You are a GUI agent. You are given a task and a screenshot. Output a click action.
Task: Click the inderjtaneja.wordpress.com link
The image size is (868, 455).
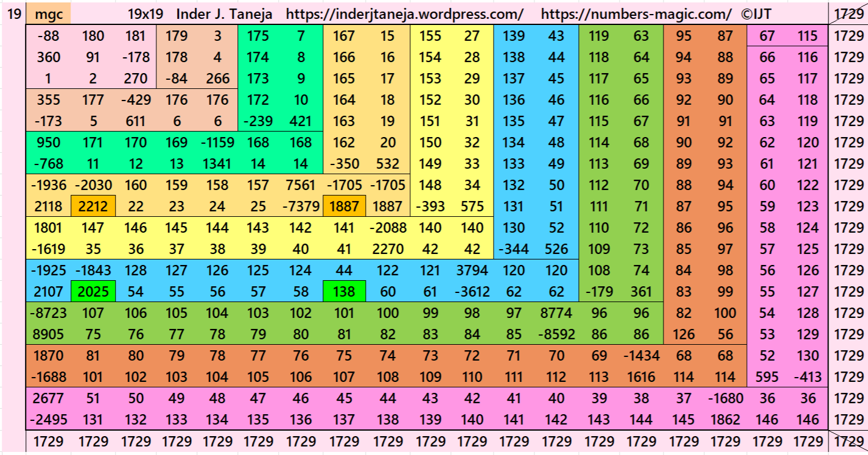(x=404, y=14)
